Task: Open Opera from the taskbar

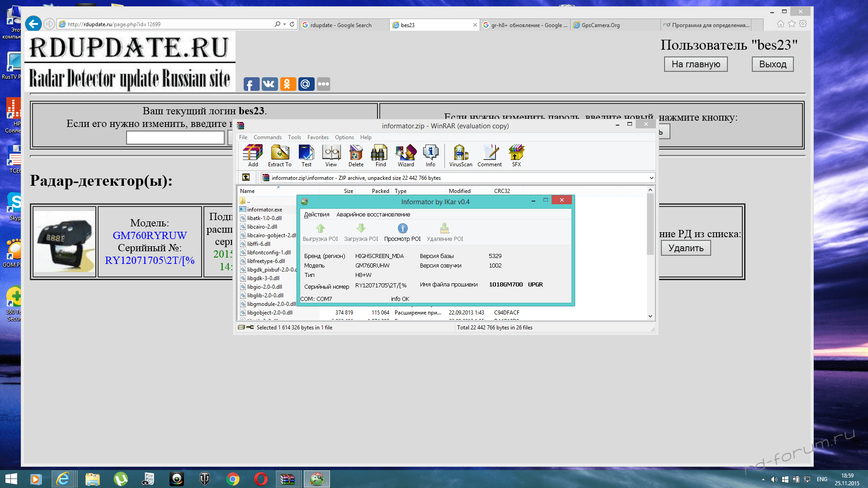Action: pyautogui.click(x=261, y=479)
